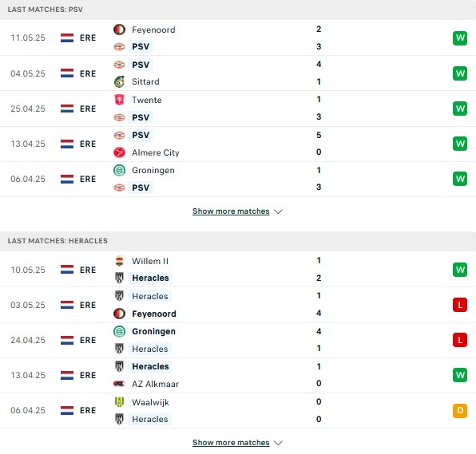Expand Show more matches under the PSV section
The image size is (476, 454).
231,211
